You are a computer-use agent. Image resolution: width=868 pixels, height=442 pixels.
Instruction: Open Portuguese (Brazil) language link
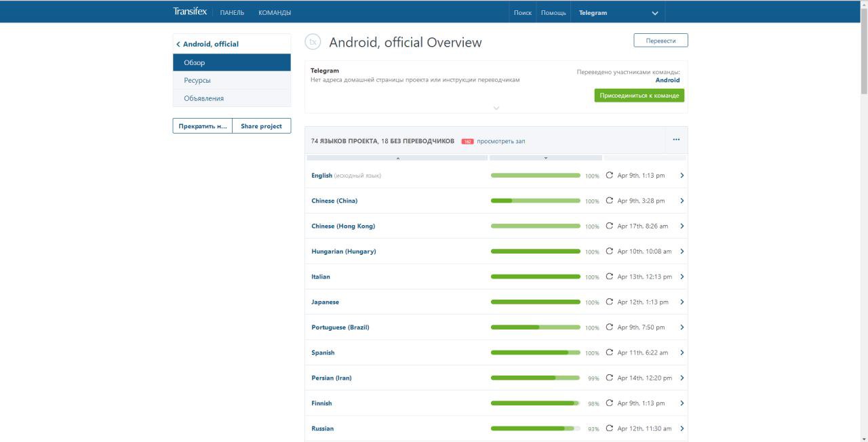(x=340, y=327)
